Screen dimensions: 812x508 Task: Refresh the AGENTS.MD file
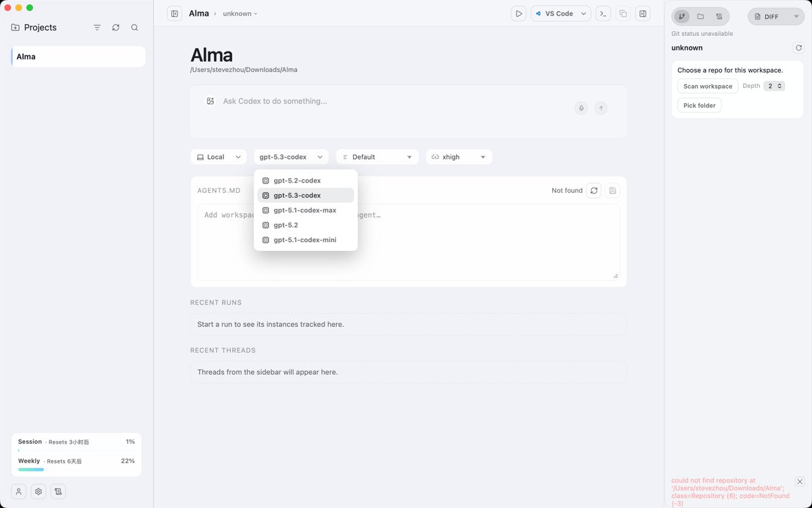pos(594,191)
